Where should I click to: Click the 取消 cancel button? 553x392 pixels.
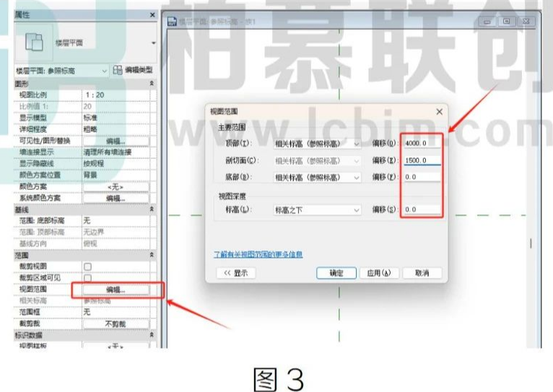click(x=422, y=273)
